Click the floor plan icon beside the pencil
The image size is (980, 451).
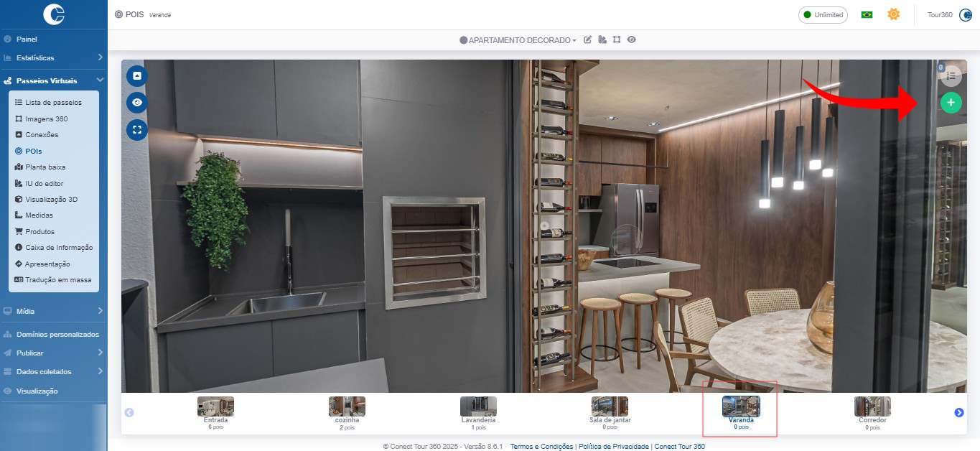click(602, 40)
